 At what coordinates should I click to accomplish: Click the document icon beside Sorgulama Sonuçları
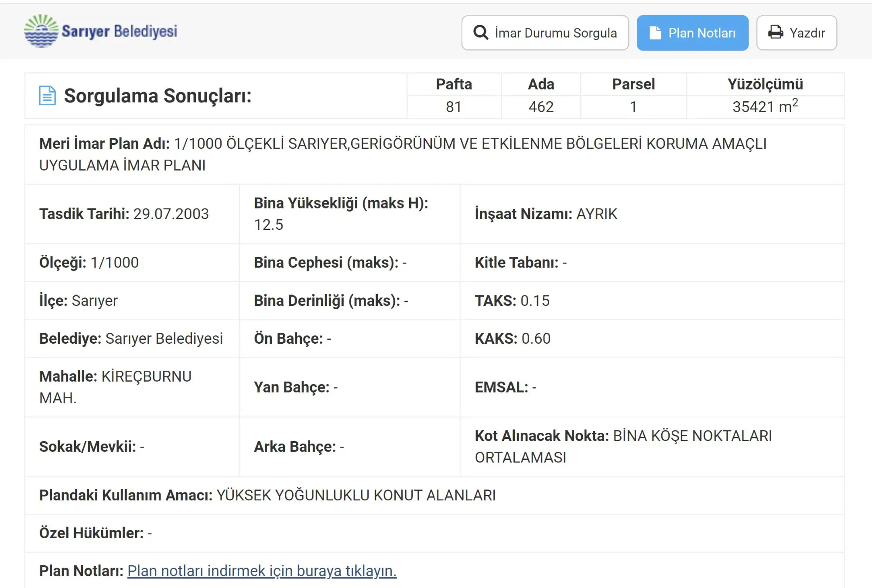[48, 96]
